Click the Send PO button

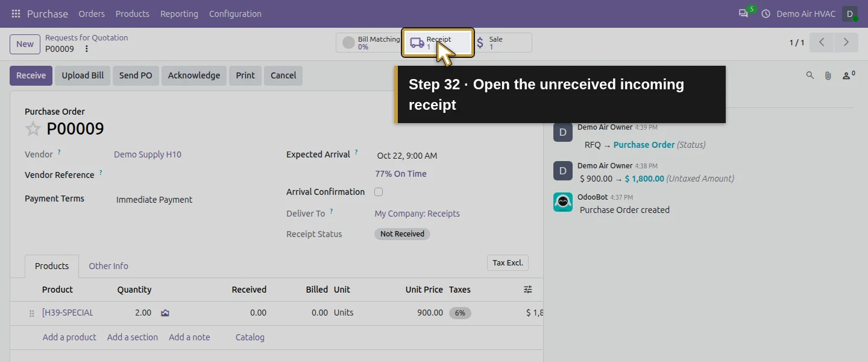(136, 75)
